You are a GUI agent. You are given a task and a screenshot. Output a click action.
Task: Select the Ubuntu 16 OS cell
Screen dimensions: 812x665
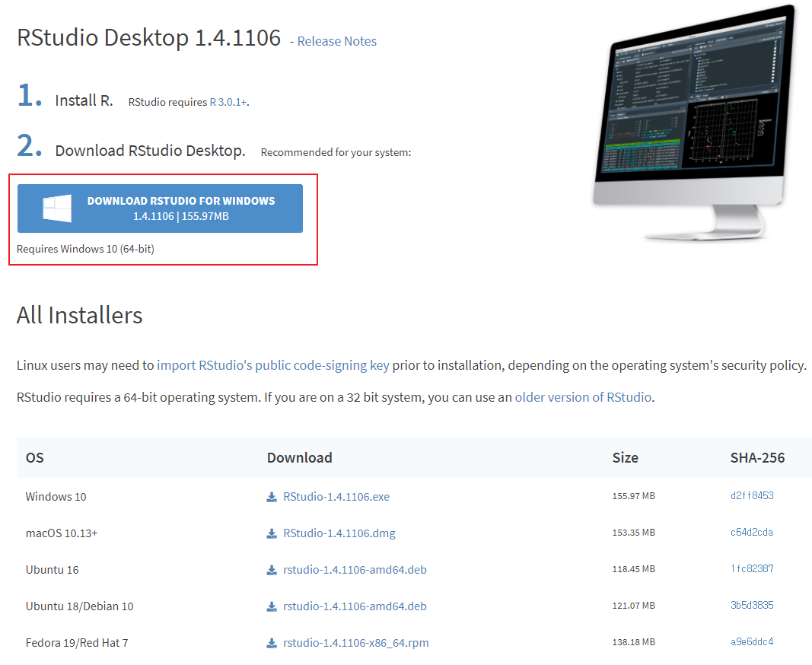click(x=53, y=570)
